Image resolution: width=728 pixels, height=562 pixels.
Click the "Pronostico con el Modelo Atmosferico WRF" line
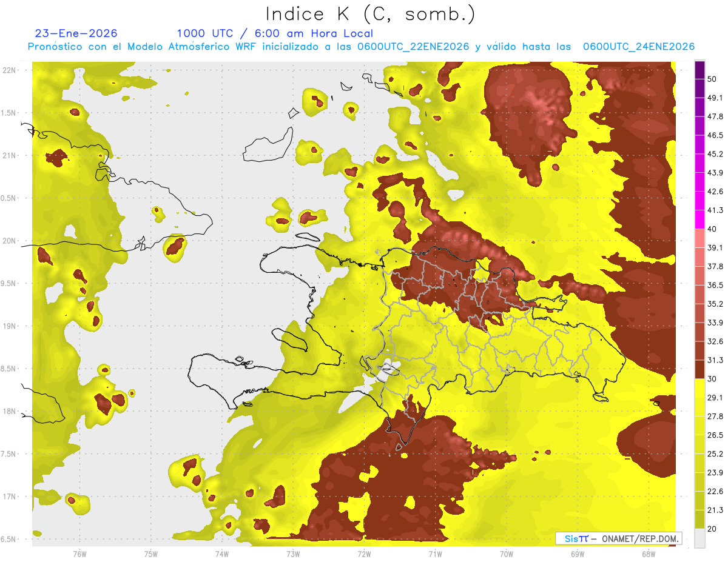click(360, 47)
